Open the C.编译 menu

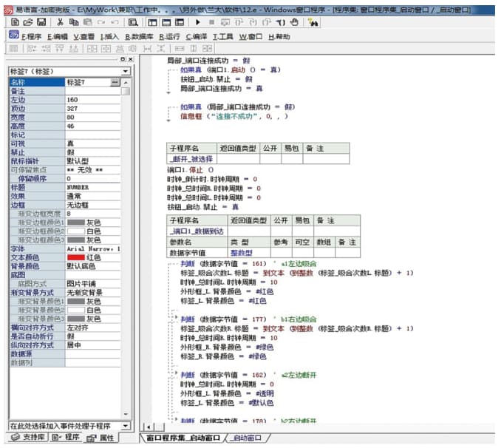pos(197,37)
